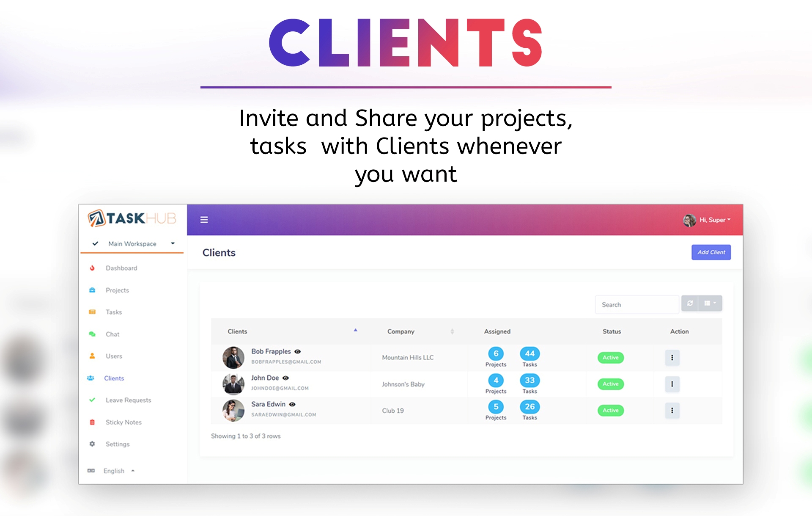Click the Clients icon in sidebar
Image resolution: width=812 pixels, height=516 pixels.
[96, 378]
